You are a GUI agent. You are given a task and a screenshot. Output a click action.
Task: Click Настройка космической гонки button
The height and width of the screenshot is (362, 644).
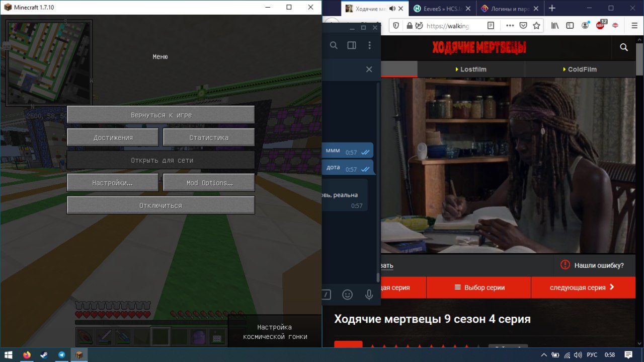pyautogui.click(x=275, y=332)
